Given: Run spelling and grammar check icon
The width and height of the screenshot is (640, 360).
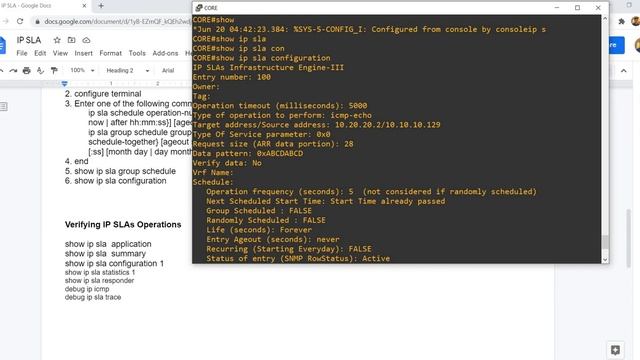Looking at the screenshot, I should click(x=40, y=71).
